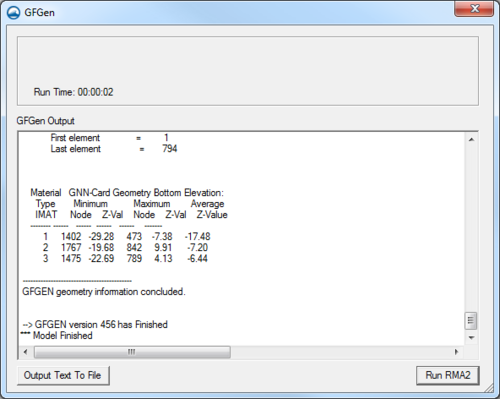Click node 1475 in material 3 row
Viewport: 500px width, 399px height.
pyautogui.click(x=71, y=258)
